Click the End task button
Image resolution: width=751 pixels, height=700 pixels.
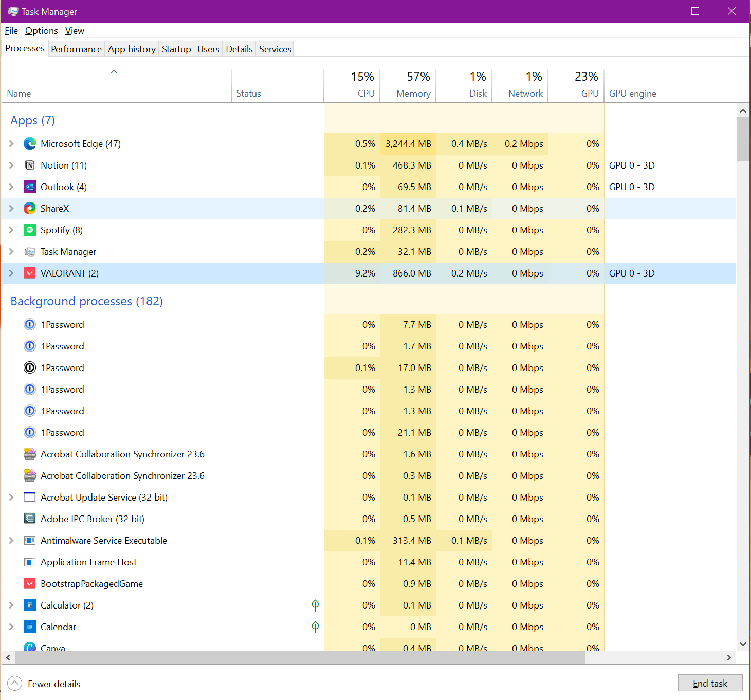coord(710,683)
